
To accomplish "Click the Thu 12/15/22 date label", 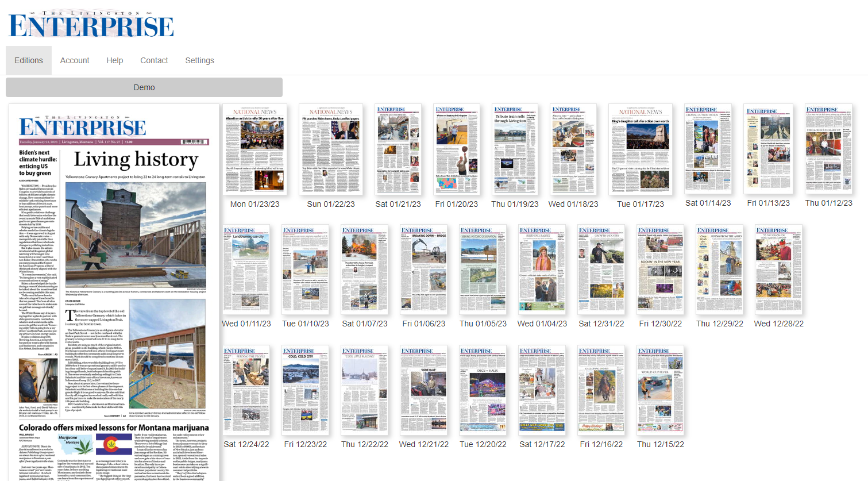I will tap(660, 444).
